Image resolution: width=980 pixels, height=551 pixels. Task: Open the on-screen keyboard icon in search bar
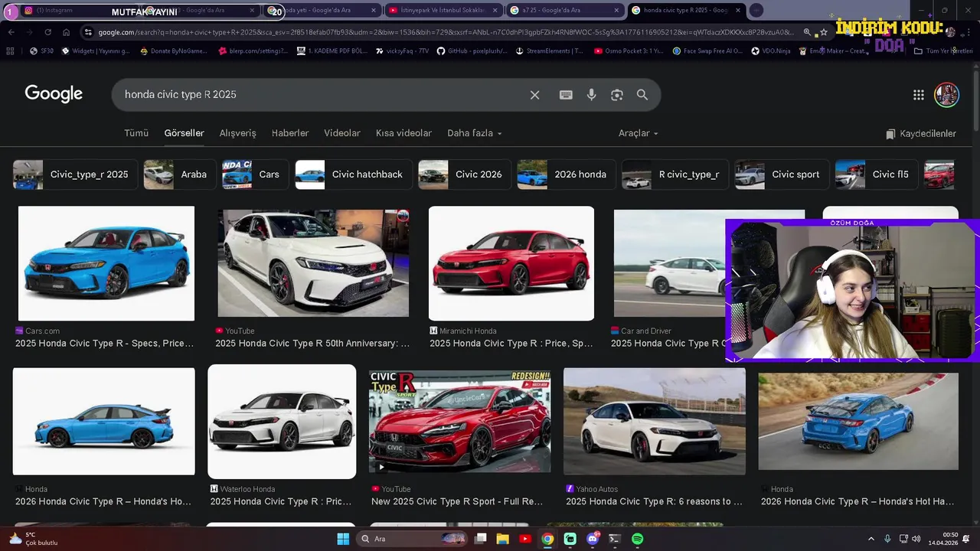tap(566, 95)
